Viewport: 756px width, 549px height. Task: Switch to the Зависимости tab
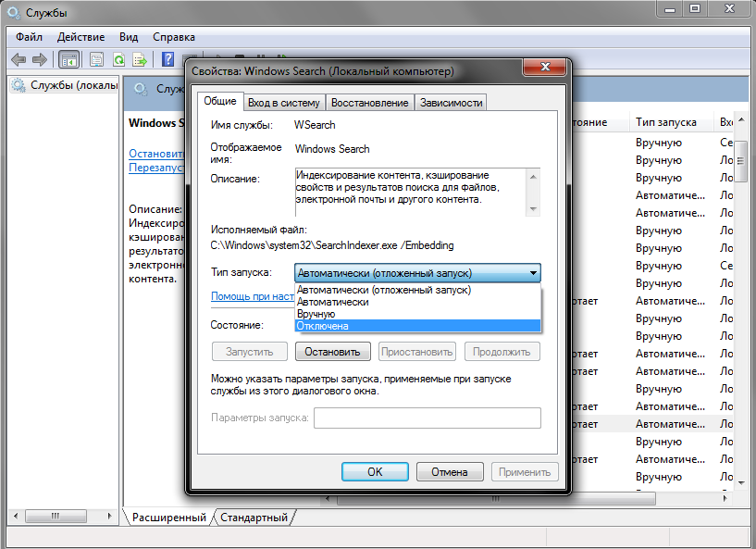(451, 103)
